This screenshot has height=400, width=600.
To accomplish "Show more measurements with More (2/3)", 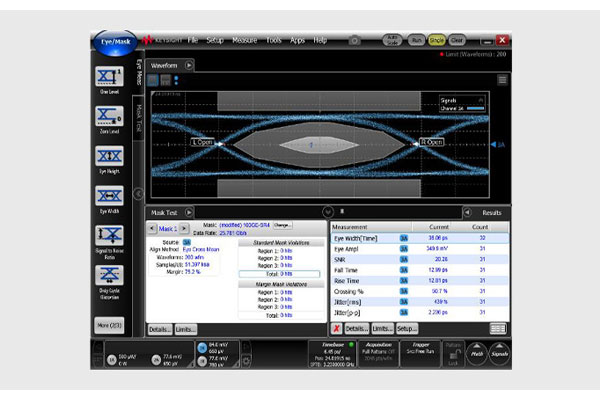I will 109,325.
